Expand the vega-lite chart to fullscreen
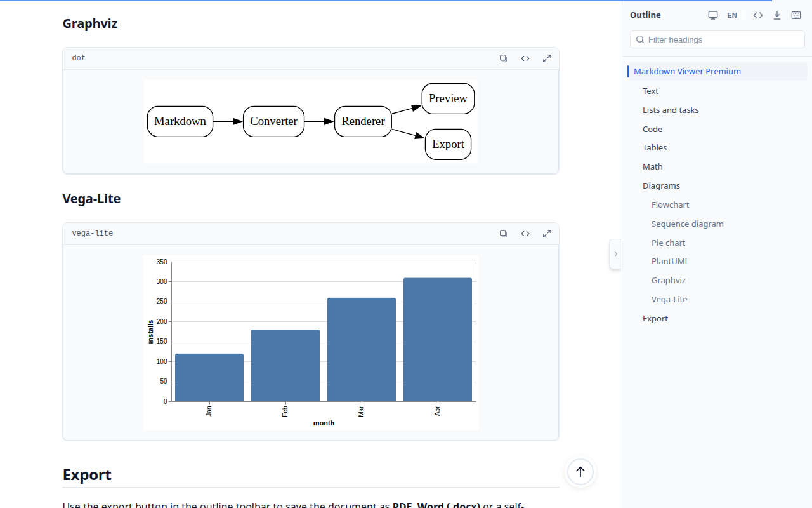The image size is (812, 508). (x=547, y=234)
